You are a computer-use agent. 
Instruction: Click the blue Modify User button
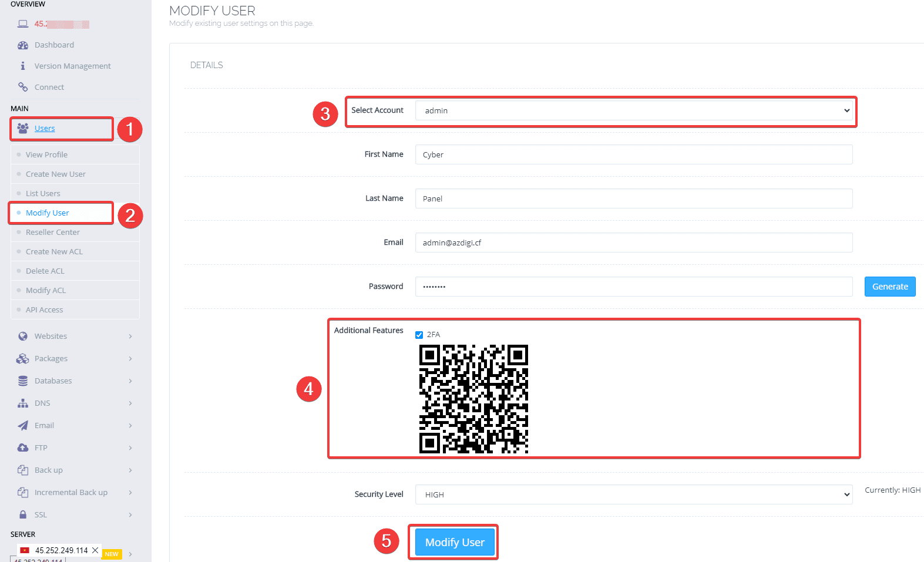pyautogui.click(x=455, y=542)
